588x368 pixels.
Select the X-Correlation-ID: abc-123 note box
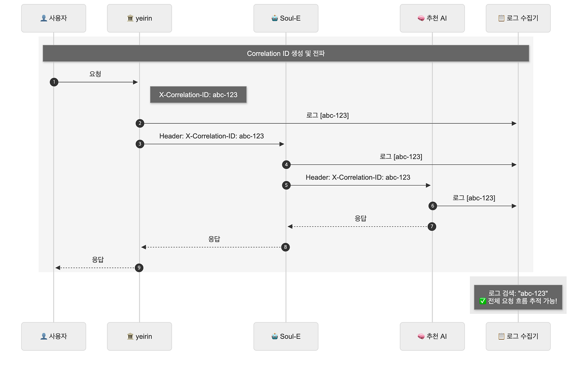pyautogui.click(x=198, y=95)
